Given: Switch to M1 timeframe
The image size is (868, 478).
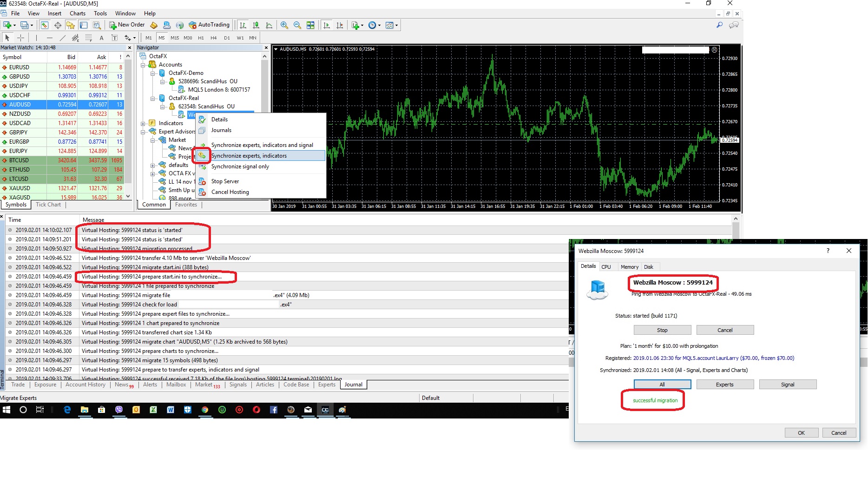Looking at the screenshot, I should (x=149, y=38).
